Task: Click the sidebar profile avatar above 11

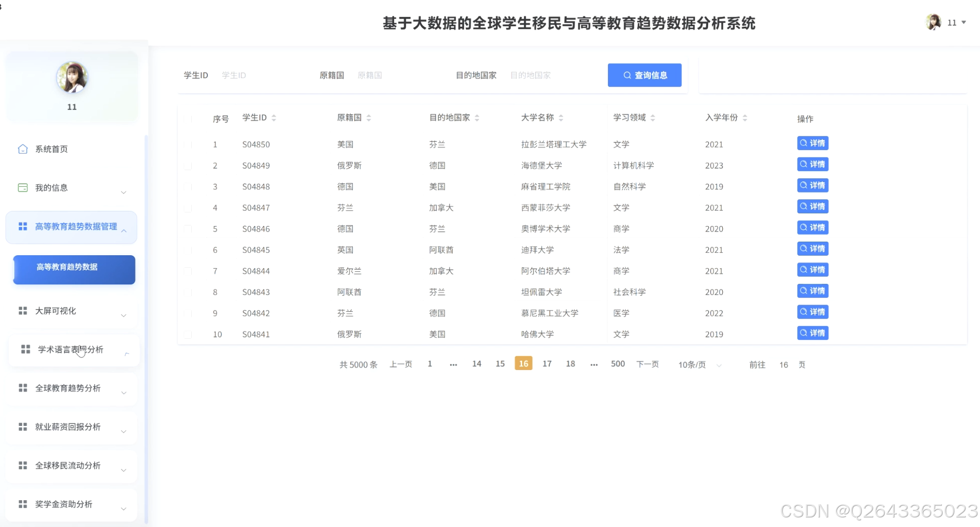Action: click(72, 78)
